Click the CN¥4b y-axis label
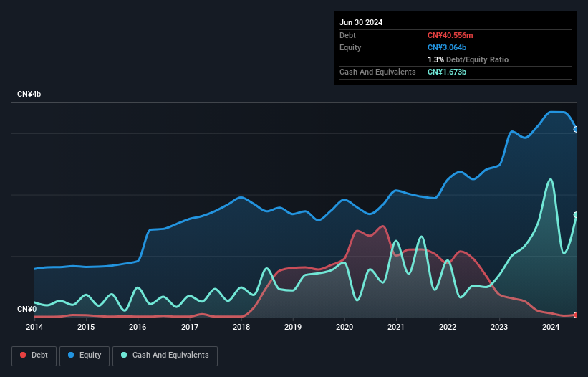 29,95
